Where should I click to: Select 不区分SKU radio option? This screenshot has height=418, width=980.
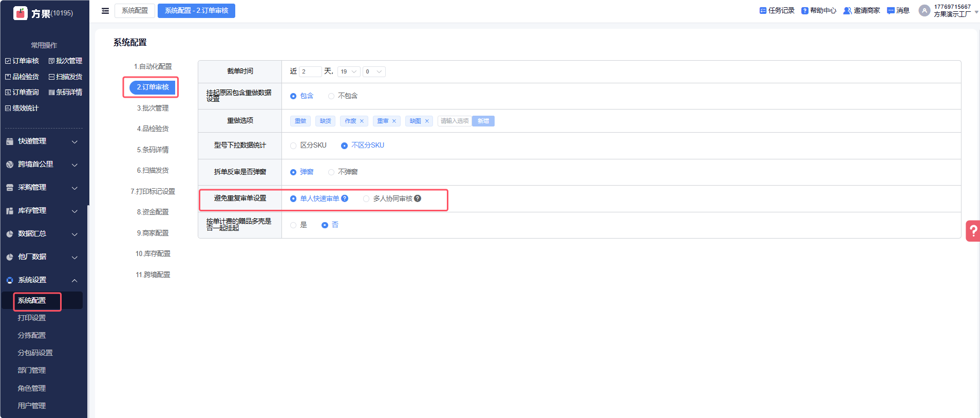[x=345, y=146]
